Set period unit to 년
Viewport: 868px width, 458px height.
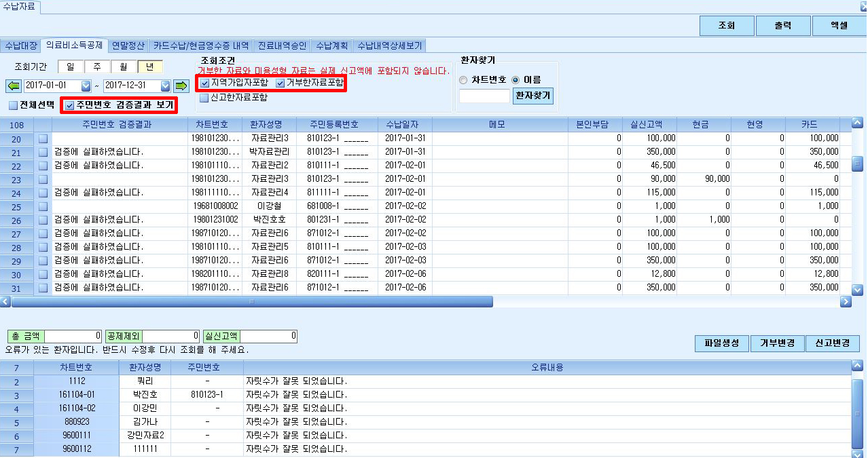coord(149,66)
